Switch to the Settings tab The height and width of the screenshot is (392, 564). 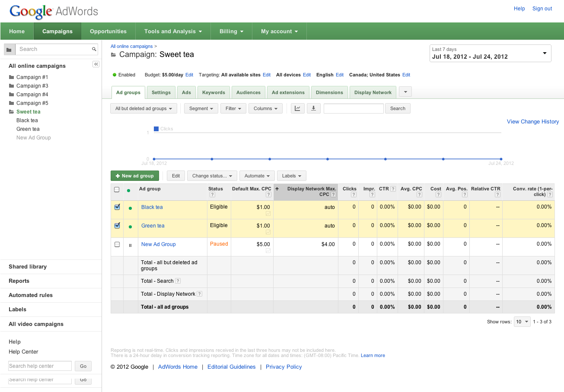pos(161,92)
